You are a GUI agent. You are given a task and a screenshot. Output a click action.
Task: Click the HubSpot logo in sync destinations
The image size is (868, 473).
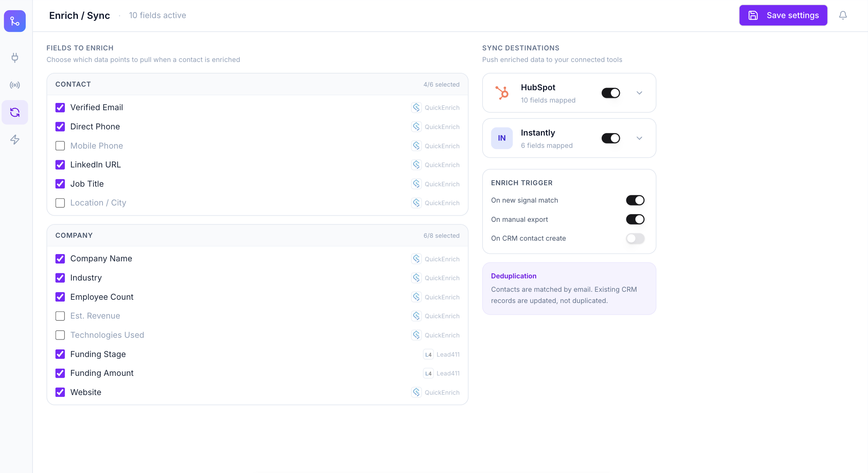pyautogui.click(x=502, y=93)
